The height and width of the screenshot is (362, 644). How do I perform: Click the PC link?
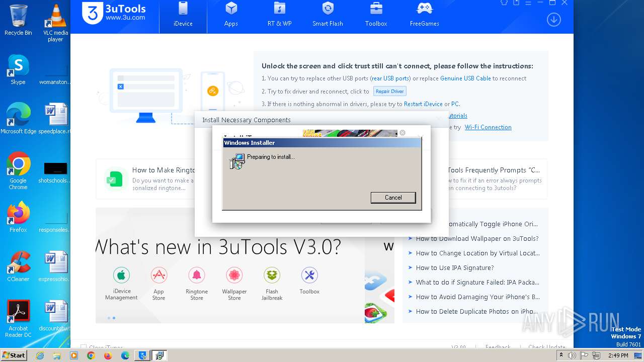point(455,104)
